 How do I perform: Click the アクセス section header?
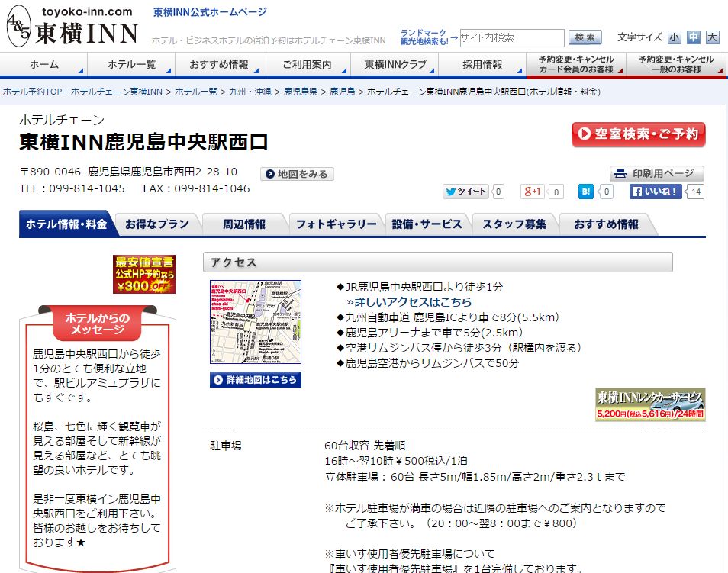(437, 262)
